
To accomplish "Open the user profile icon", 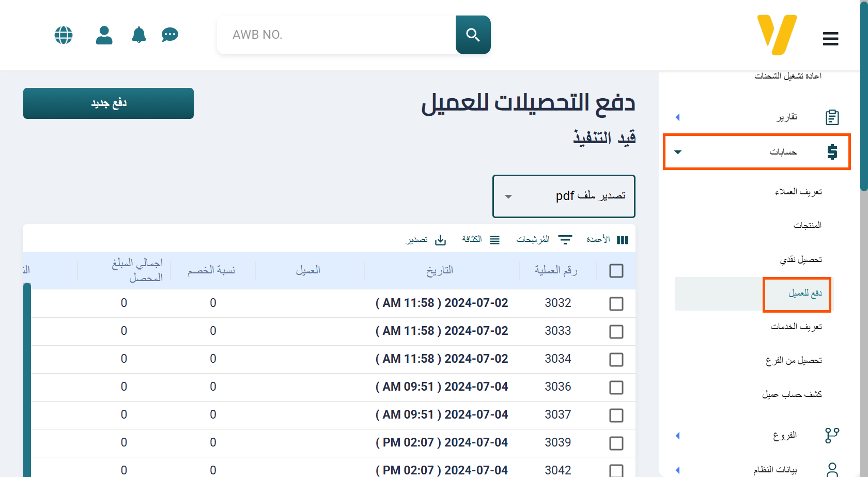I will click(104, 35).
